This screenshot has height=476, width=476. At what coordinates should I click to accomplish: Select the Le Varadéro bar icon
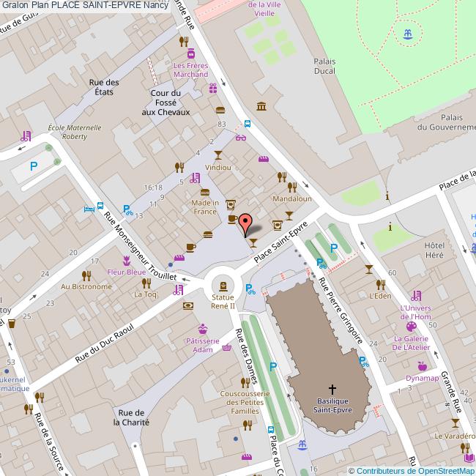click(455, 423)
